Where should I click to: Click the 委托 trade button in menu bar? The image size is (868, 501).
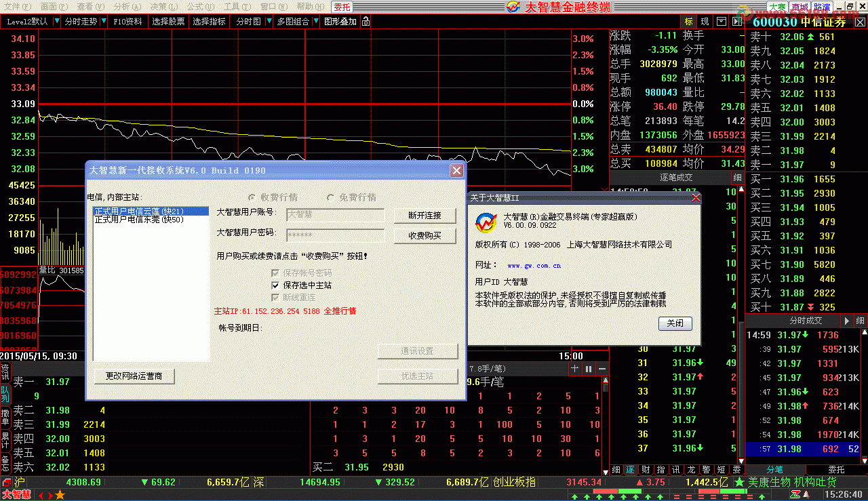pos(342,7)
